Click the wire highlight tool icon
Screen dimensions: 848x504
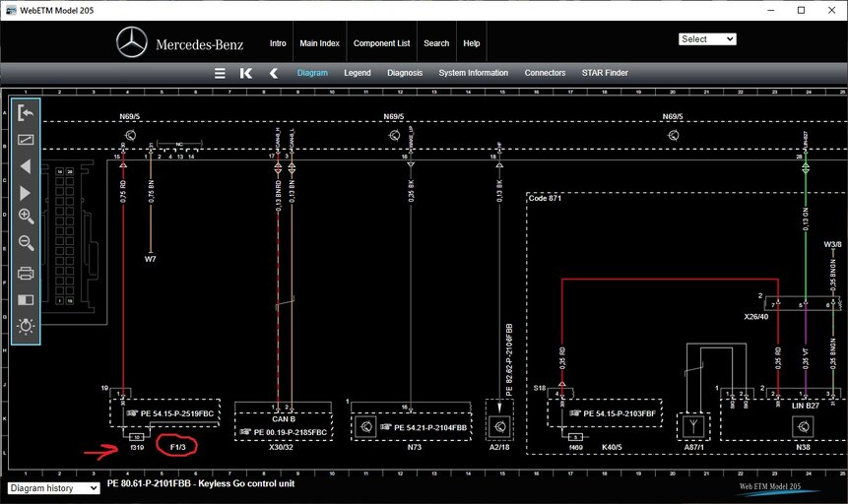26,140
